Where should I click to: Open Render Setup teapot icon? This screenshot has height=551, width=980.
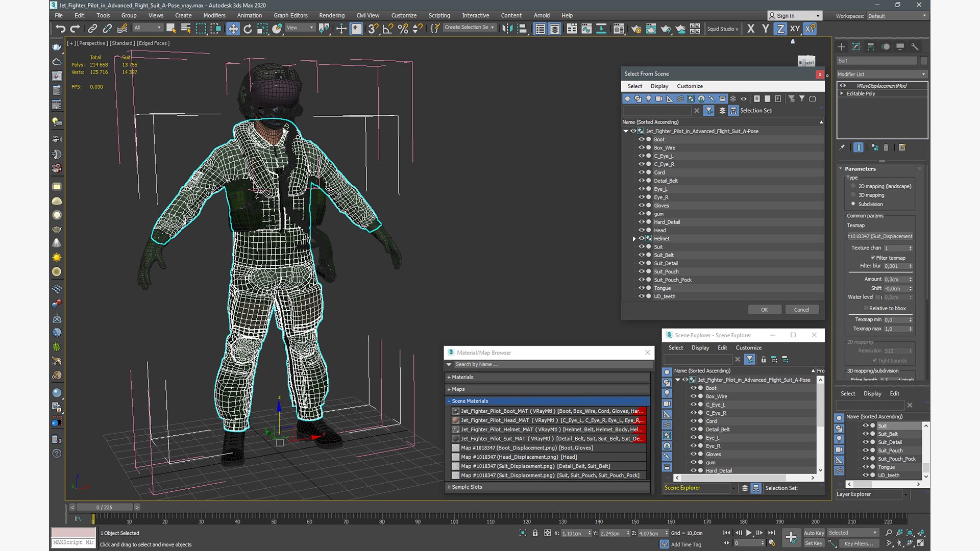(x=636, y=29)
